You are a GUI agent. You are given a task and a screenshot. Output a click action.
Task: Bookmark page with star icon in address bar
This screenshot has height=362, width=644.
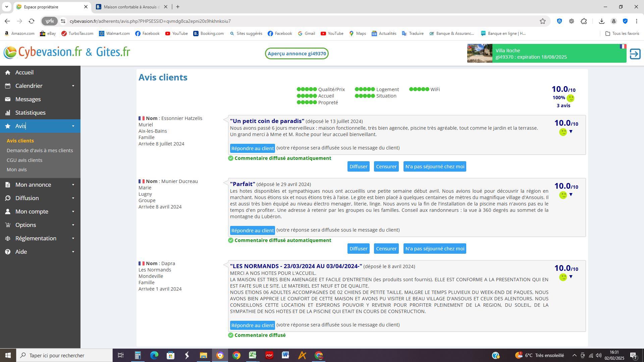(542, 21)
